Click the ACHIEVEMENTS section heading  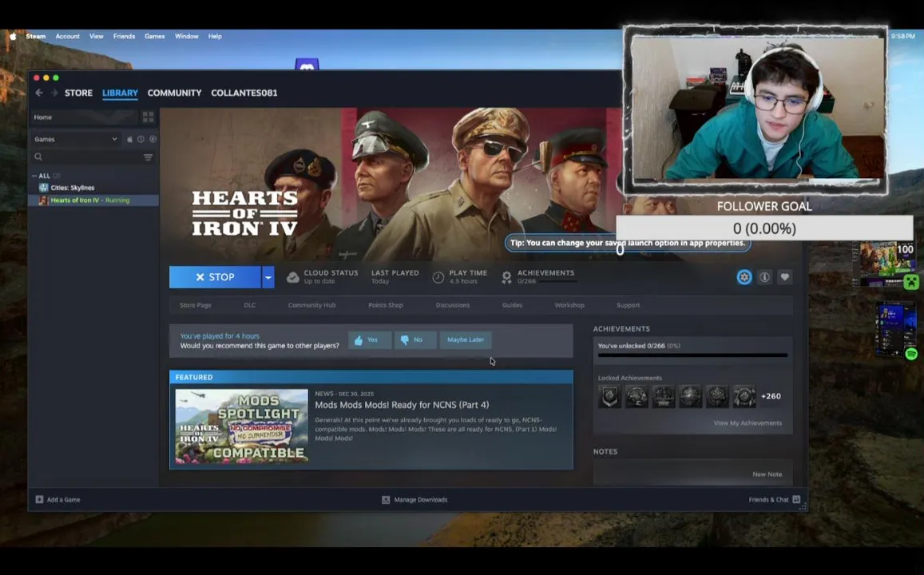coord(621,329)
